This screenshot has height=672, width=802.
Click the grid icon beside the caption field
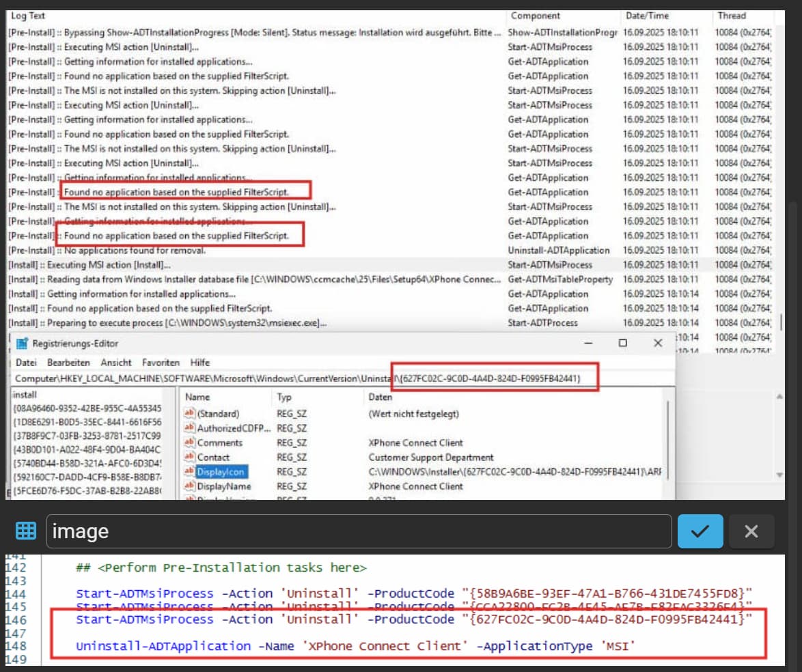coord(25,531)
